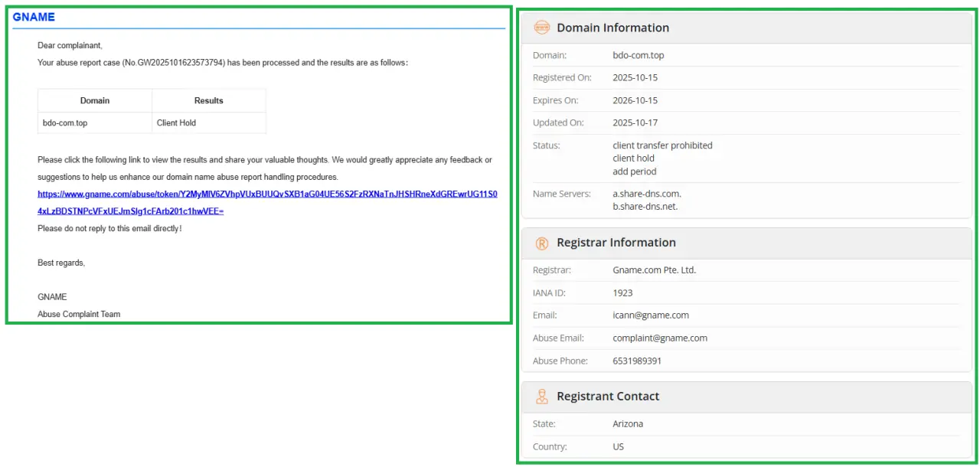The image size is (980, 467).
Task: Click the GNAME logo heading in email
Action: [x=34, y=17]
